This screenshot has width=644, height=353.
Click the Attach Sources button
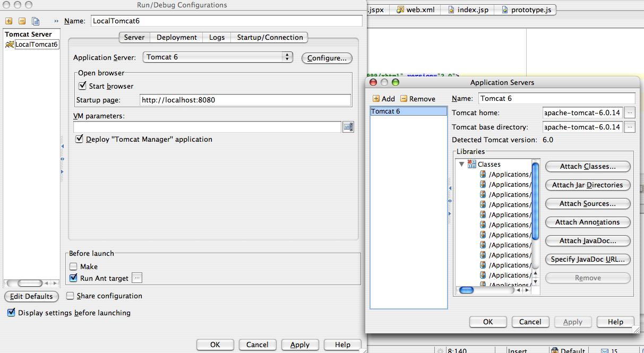588,203
